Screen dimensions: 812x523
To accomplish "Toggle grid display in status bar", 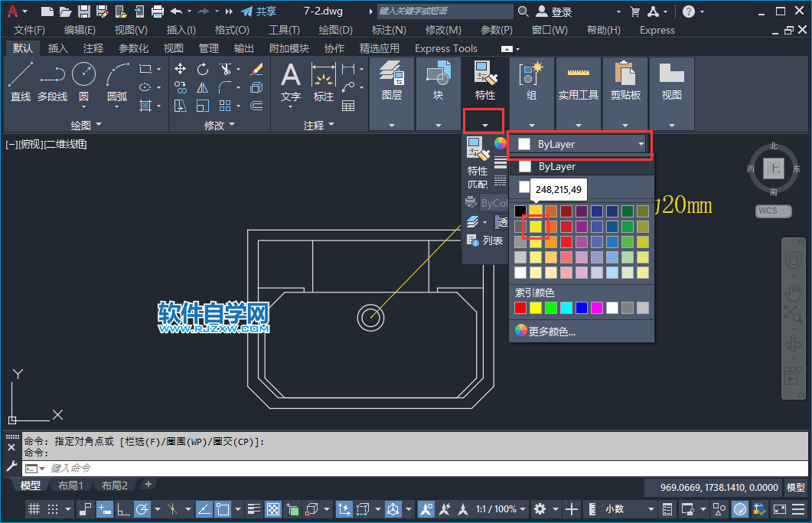I will [x=34, y=509].
